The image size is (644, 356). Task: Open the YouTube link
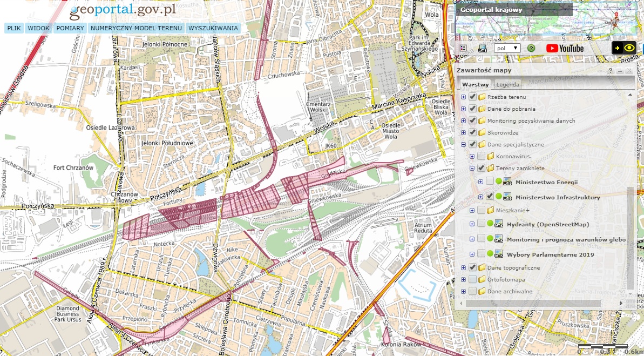[x=565, y=48]
